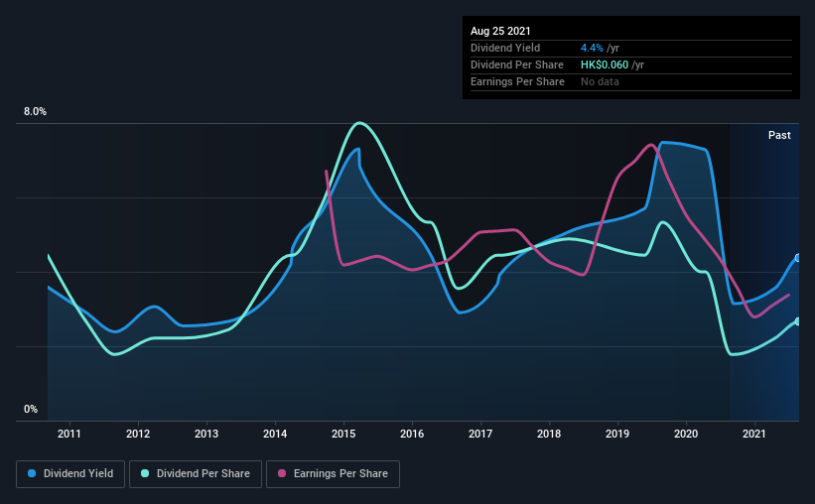Click the 2017 x-axis label

480,434
